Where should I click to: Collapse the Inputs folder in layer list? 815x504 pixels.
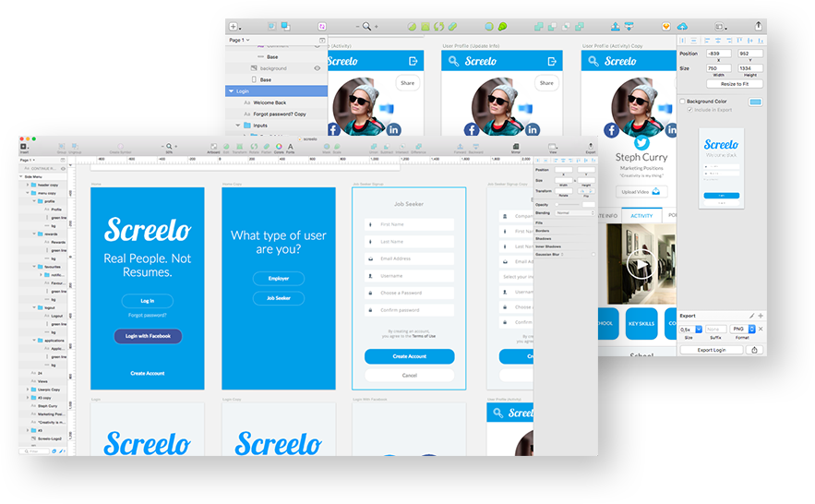pos(238,126)
